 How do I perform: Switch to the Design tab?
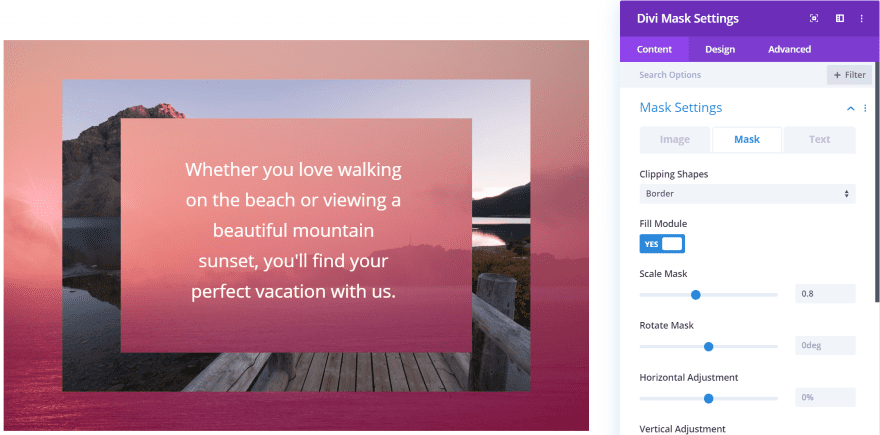point(720,49)
